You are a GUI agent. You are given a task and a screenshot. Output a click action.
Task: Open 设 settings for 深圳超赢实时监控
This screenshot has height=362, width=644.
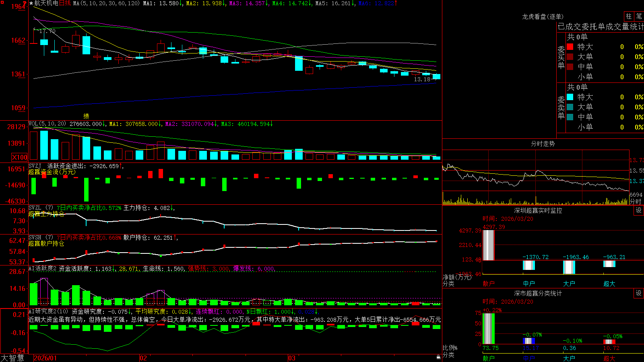tap(639, 210)
